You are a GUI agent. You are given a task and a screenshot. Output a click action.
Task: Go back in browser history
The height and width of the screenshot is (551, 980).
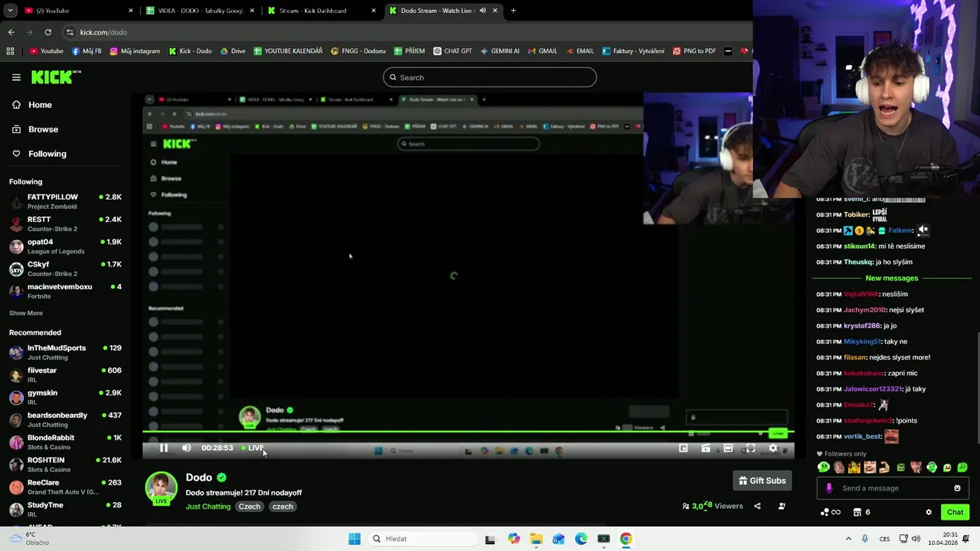pos(11,32)
